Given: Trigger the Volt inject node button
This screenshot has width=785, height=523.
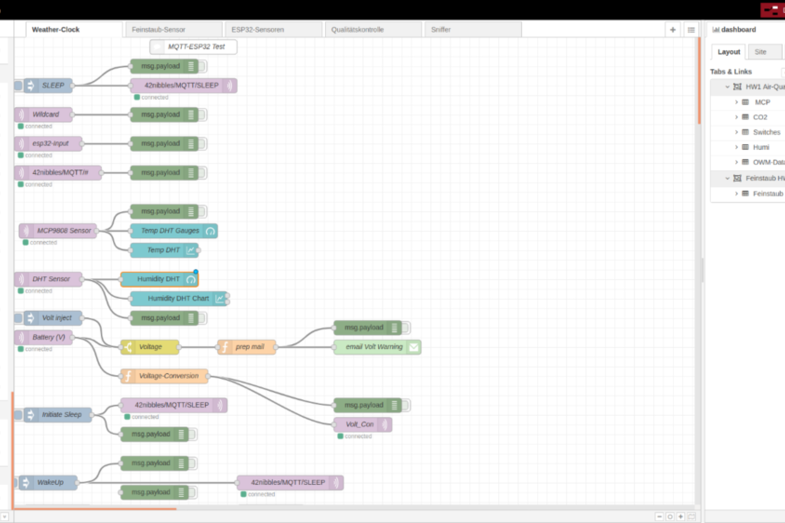Looking at the screenshot, I should pos(18,318).
